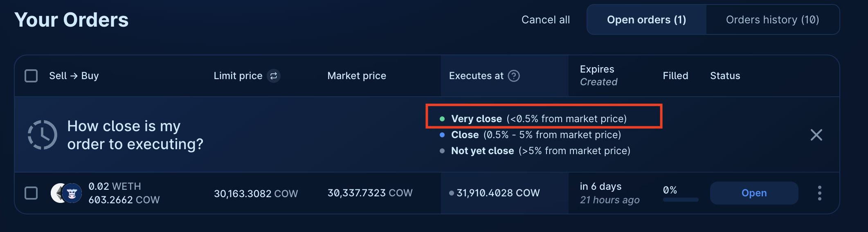Click the grey Not yet close dot

(442, 151)
